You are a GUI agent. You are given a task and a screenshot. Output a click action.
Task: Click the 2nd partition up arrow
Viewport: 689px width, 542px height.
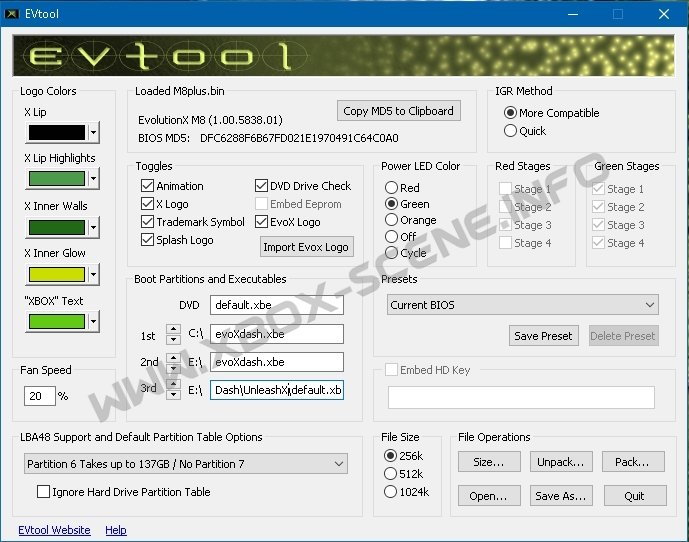point(174,358)
